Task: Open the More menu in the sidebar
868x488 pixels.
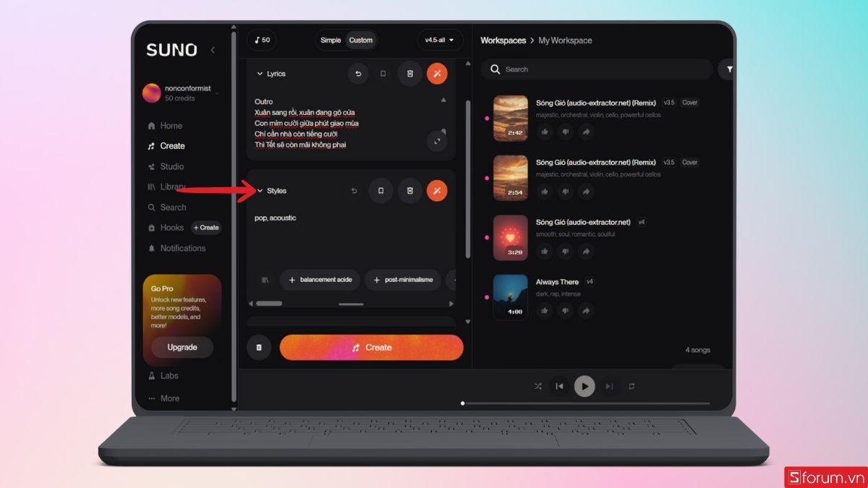Action: (x=163, y=398)
